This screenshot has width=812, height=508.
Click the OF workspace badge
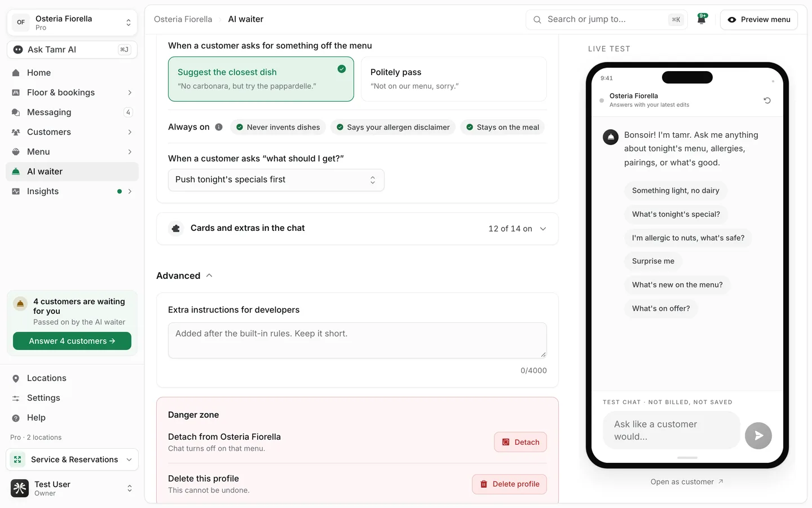21,23
